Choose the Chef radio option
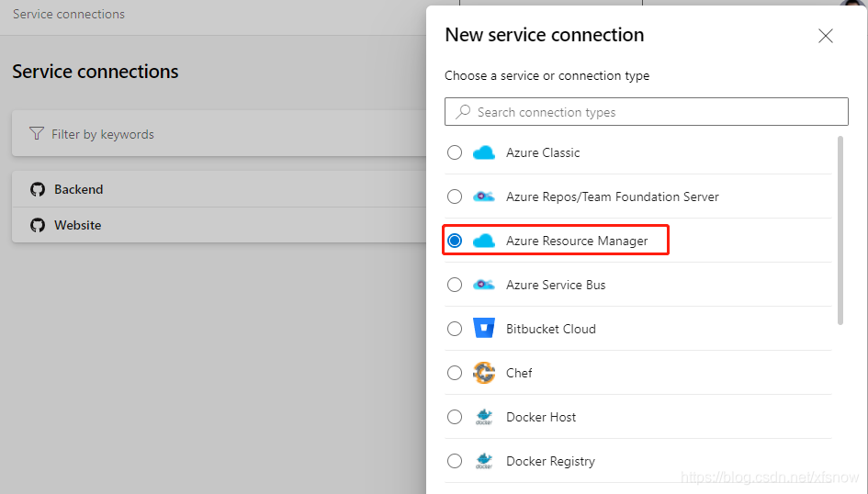This screenshot has width=868, height=494. tap(455, 373)
